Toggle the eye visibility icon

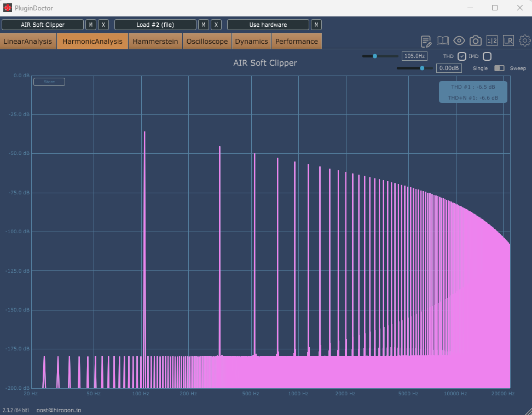459,41
